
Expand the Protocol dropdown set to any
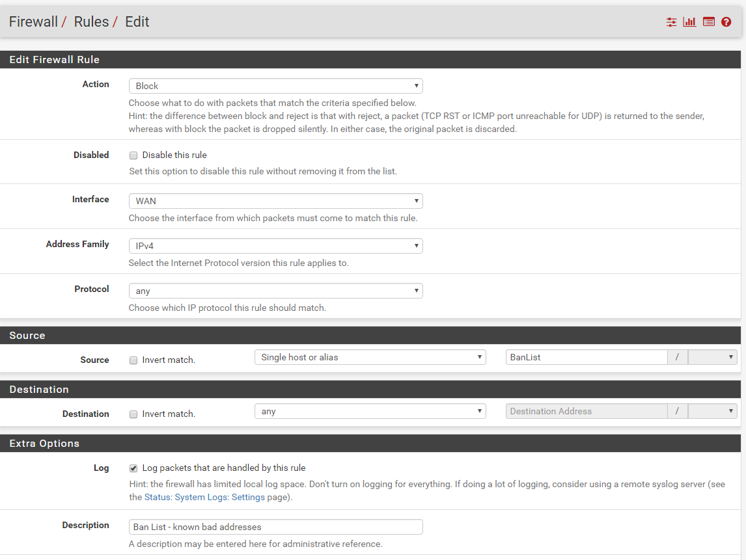point(275,291)
